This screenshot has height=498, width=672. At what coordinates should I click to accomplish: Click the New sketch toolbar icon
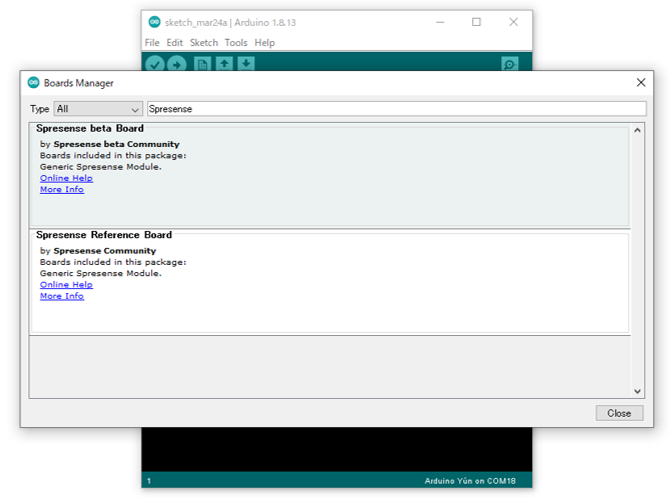tap(203, 64)
